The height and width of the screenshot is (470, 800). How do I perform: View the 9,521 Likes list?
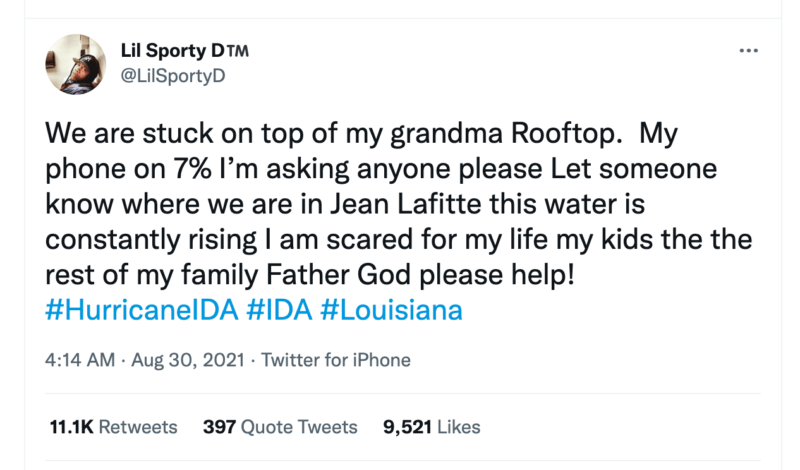[432, 427]
